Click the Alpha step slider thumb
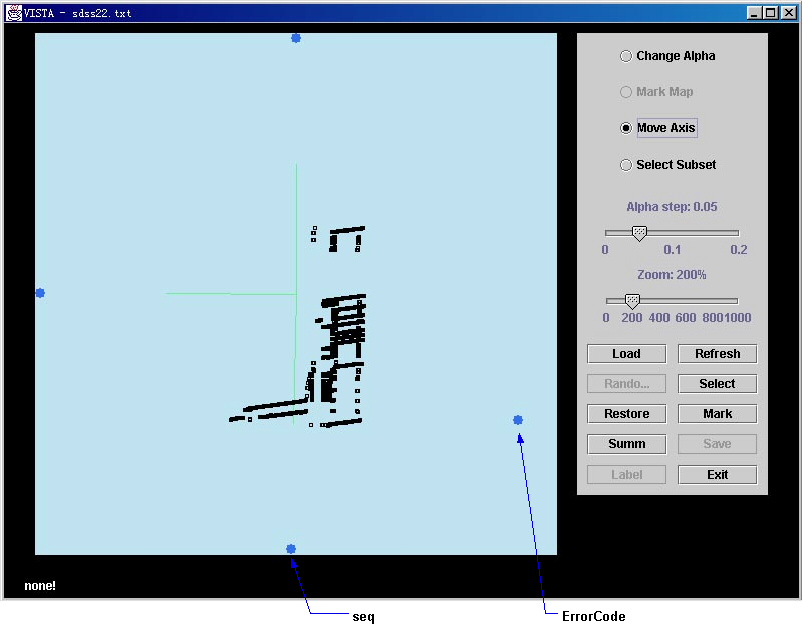The image size is (802, 630). 639,233
